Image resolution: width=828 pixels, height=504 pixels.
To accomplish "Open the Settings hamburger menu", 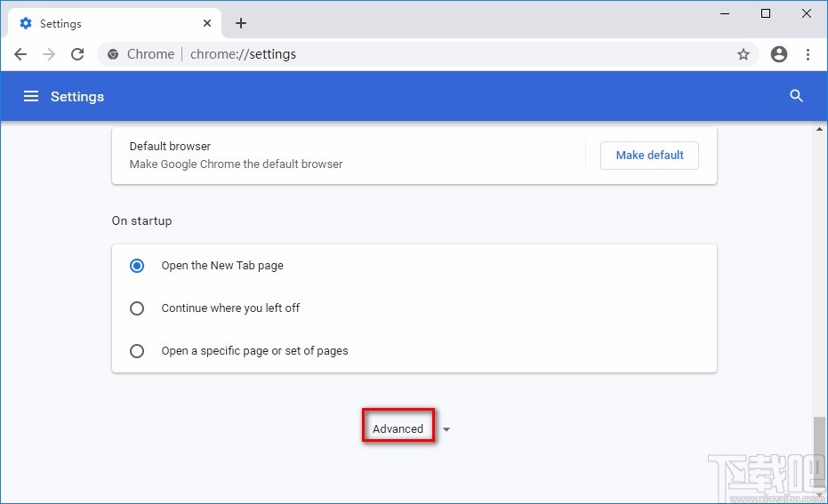I will pos(31,96).
